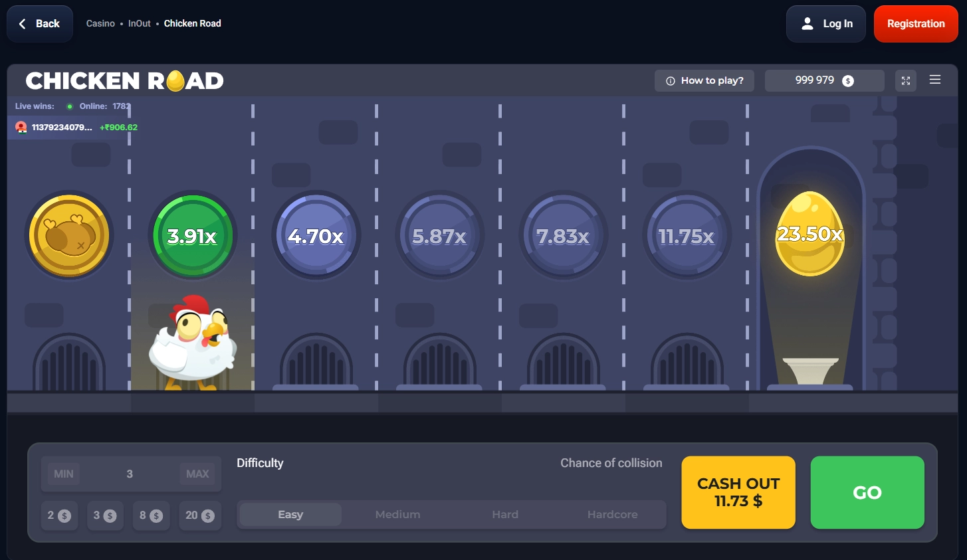Hit the green GO button
Image resolution: width=967 pixels, height=560 pixels.
click(x=867, y=492)
